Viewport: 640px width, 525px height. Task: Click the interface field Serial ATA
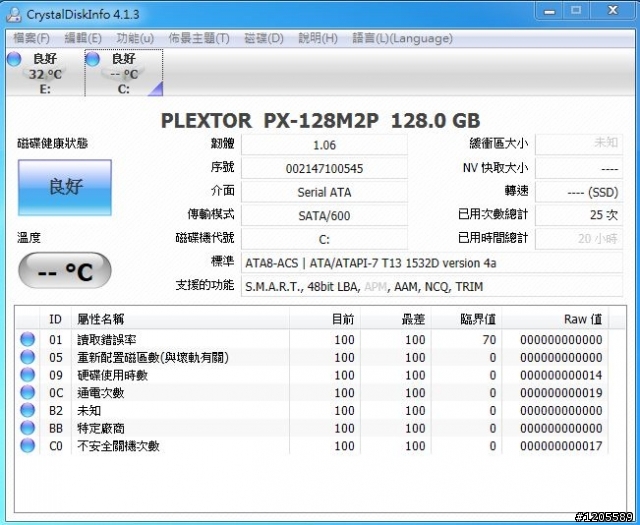tap(324, 192)
